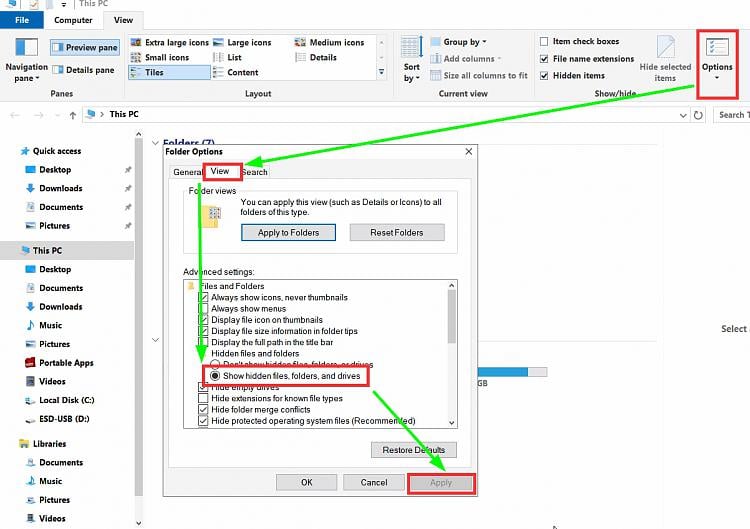Toggle the Preview pane button
The width and height of the screenshot is (750, 529).
pyautogui.click(x=85, y=47)
